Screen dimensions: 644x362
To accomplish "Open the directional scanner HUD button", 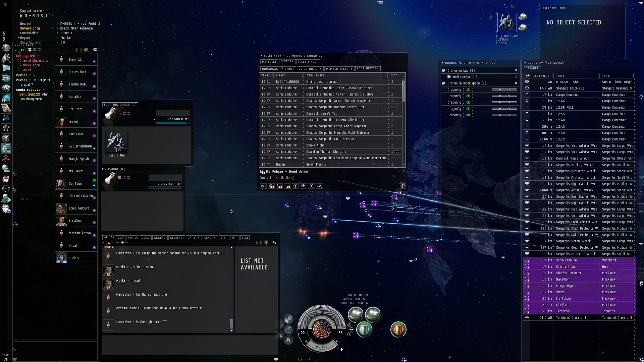I will (288, 329).
